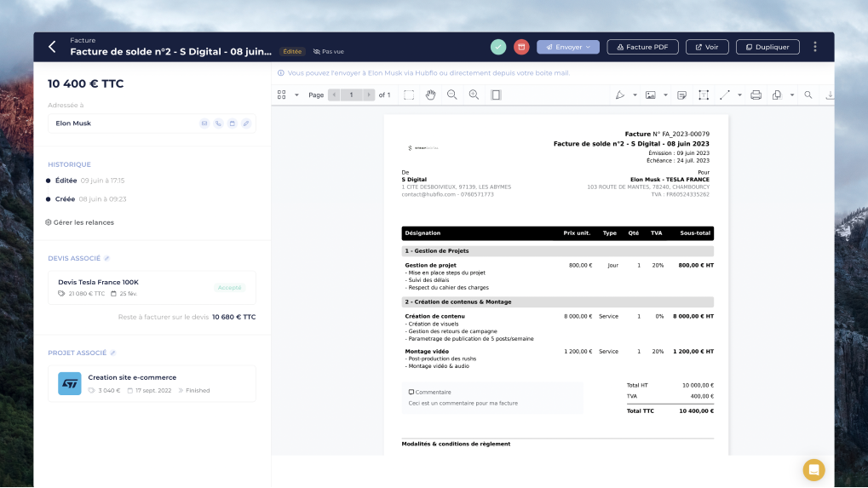This screenshot has width=868, height=488.
Task: Click the zoom in magnifier
Action: [x=474, y=95]
